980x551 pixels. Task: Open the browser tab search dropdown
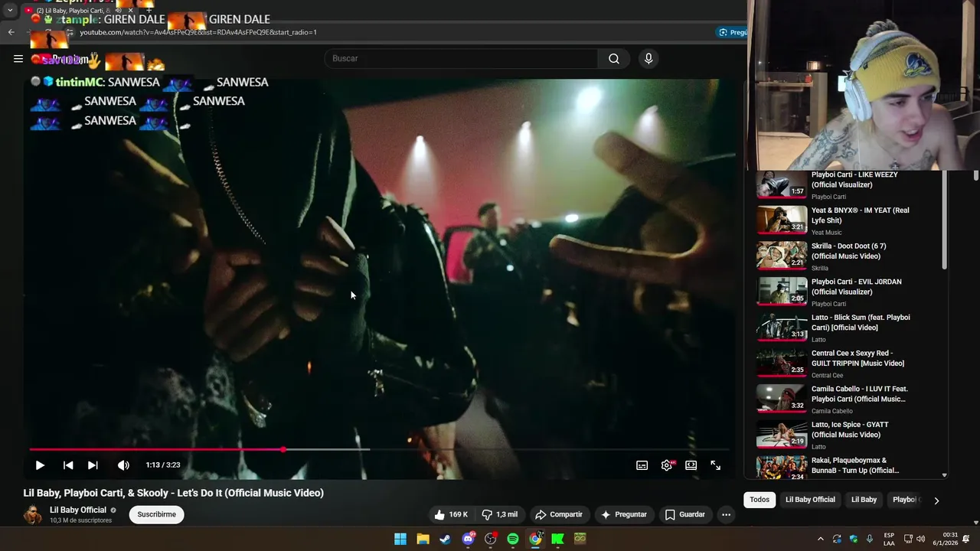(10, 10)
